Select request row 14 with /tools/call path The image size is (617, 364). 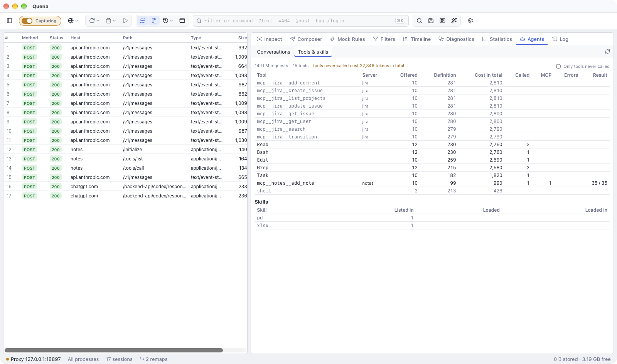click(x=125, y=168)
